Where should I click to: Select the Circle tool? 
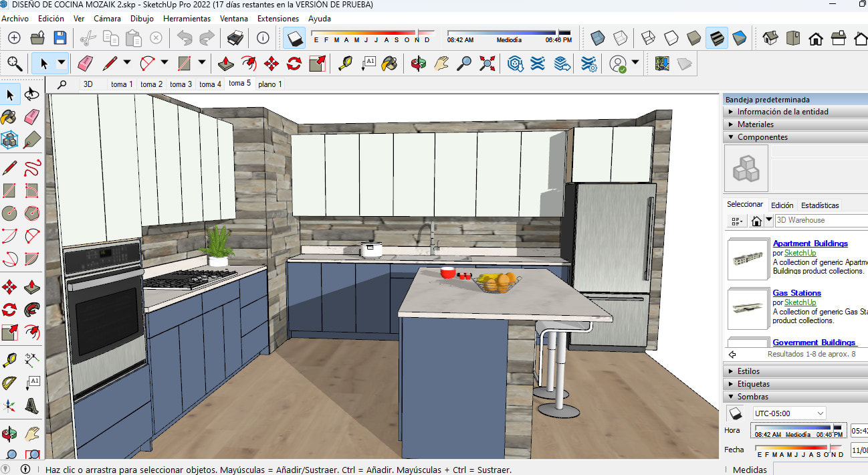pos(10,213)
